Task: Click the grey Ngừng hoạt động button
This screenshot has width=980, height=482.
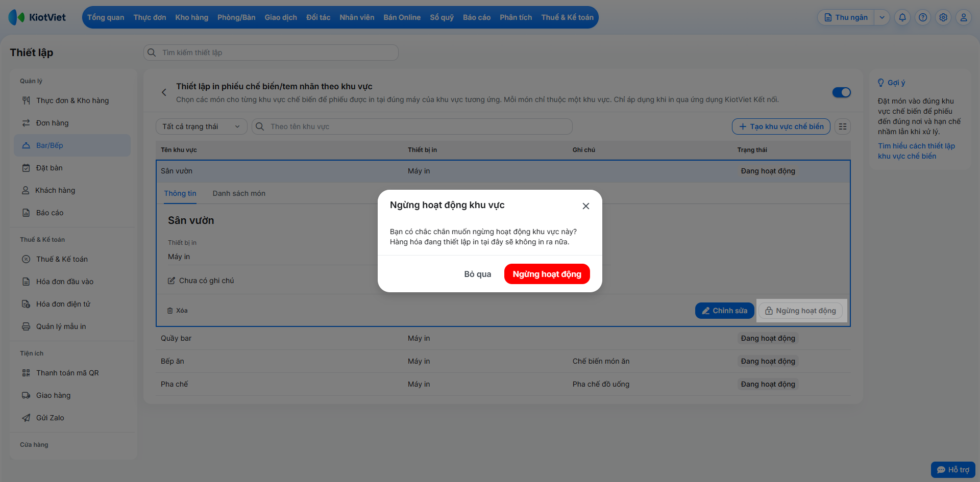Action: pyautogui.click(x=800, y=311)
